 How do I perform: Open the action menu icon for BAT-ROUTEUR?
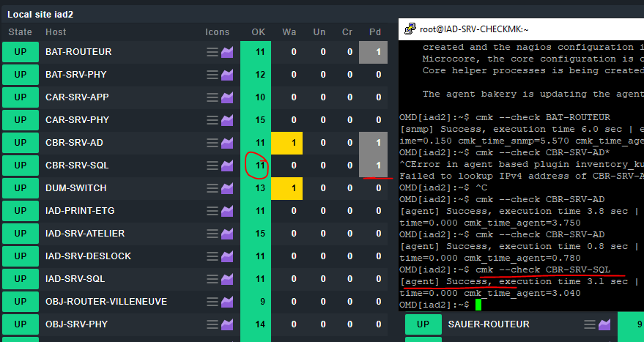212,53
